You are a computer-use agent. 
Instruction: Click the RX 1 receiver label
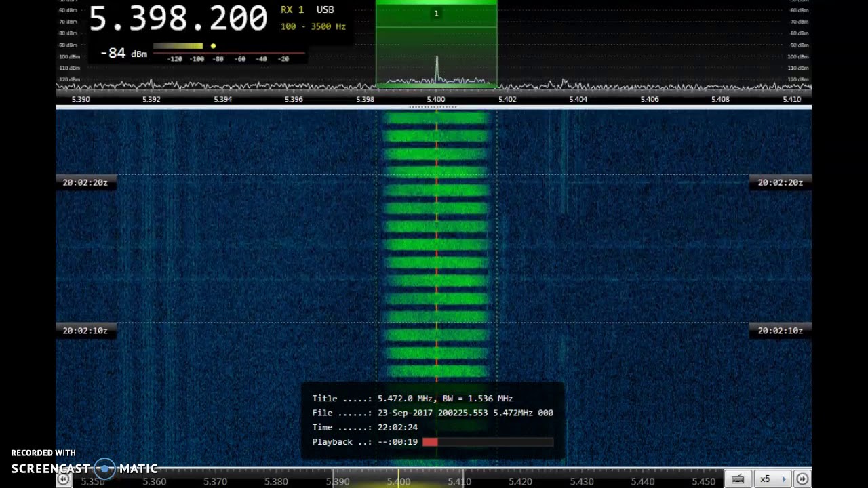(x=292, y=10)
